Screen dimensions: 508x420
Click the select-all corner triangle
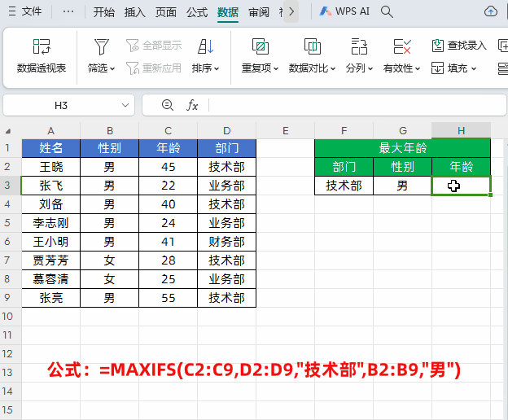(x=8, y=131)
